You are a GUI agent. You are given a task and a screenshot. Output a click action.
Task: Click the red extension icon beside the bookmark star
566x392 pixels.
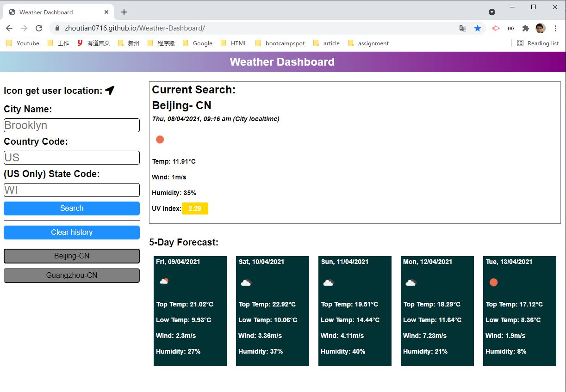496,28
